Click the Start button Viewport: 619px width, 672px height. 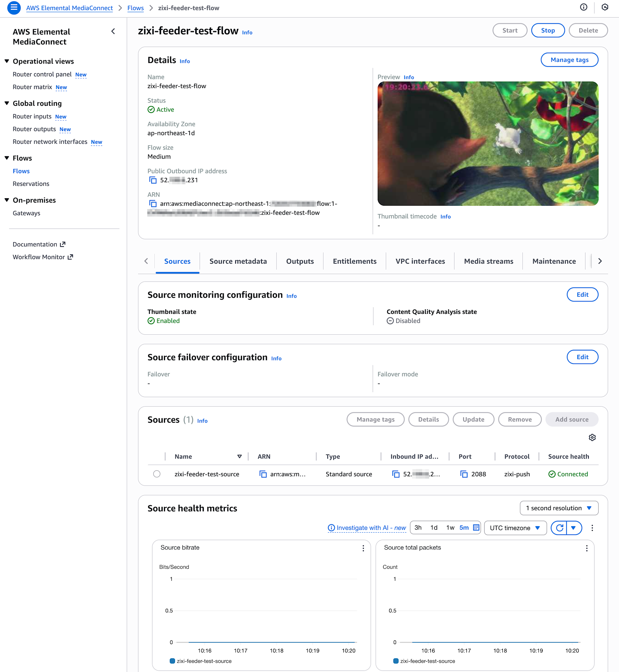pos(510,31)
